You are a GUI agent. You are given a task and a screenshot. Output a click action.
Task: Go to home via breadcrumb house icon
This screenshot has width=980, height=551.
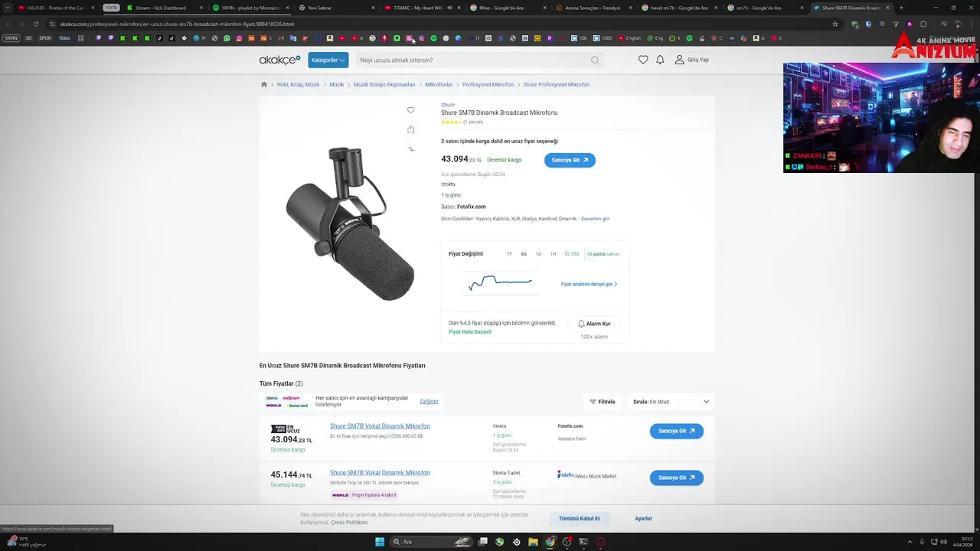tap(264, 84)
